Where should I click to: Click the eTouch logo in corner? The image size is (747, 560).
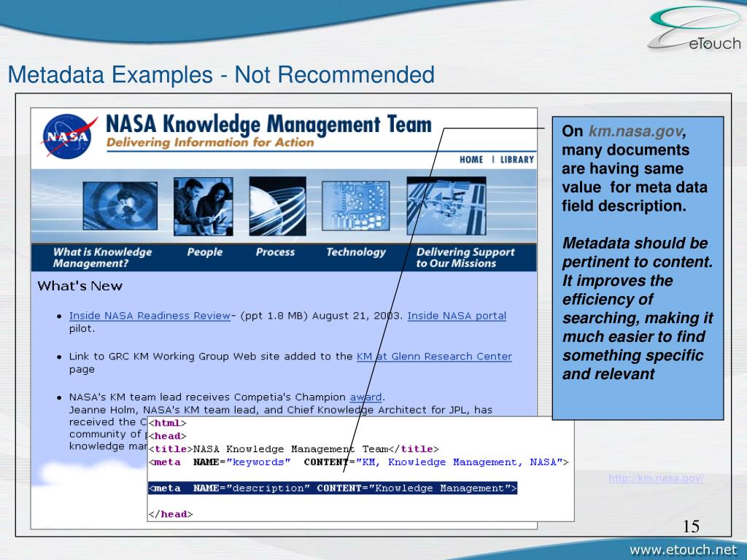[694, 29]
